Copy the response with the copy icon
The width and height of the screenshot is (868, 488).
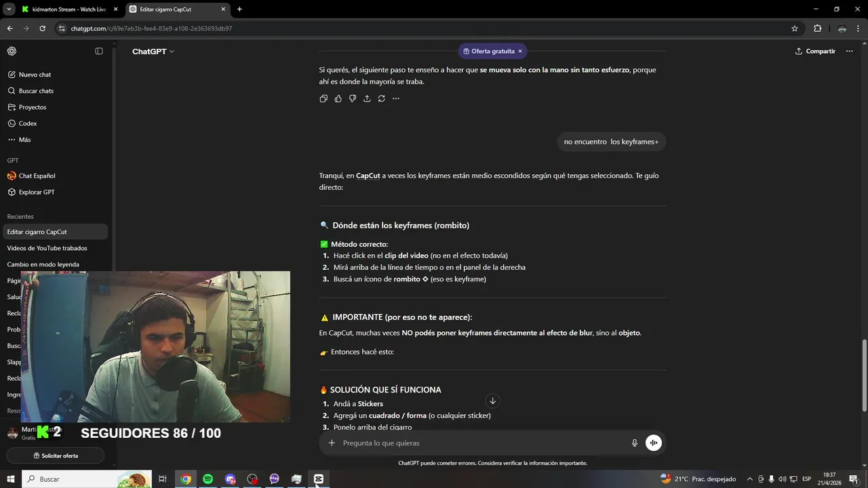(x=323, y=98)
